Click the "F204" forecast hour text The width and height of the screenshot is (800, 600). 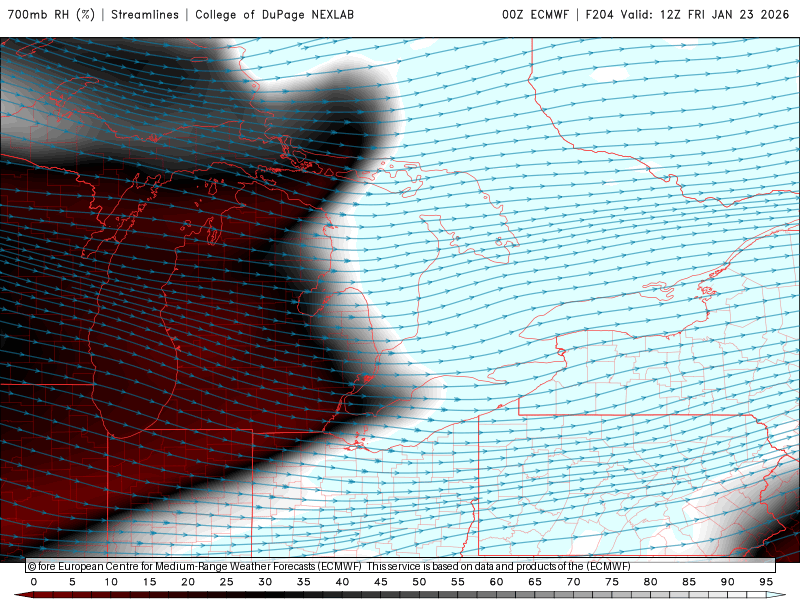click(x=599, y=14)
